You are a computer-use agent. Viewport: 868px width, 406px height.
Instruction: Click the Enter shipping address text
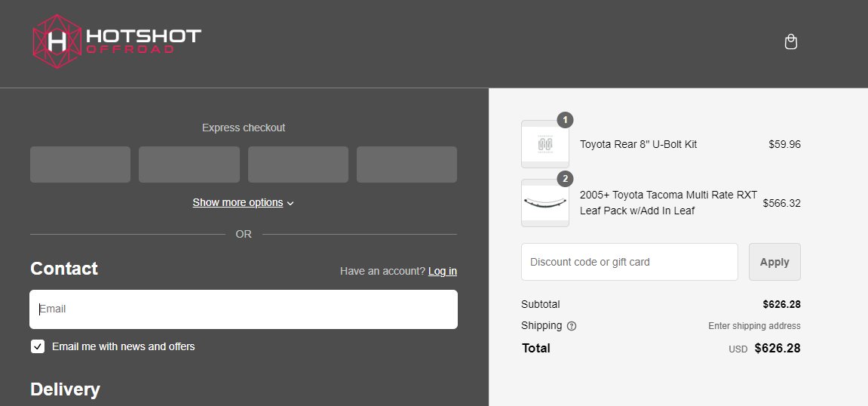755,326
